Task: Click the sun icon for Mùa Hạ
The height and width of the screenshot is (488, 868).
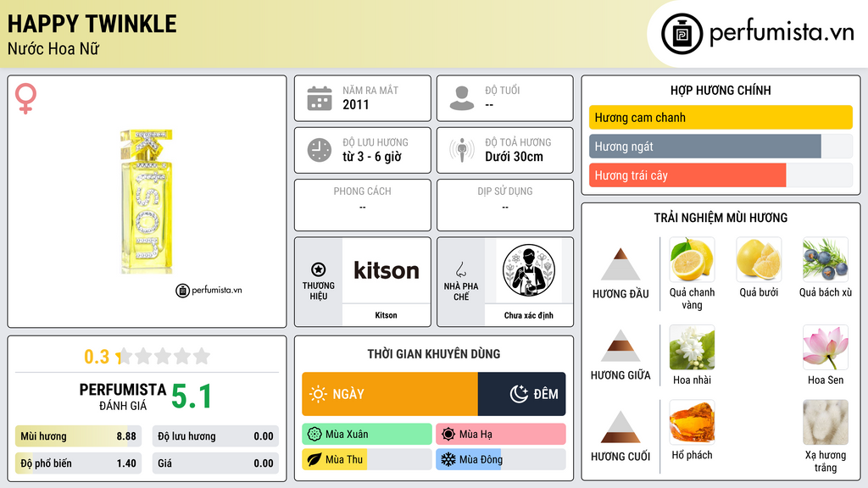Action: [x=448, y=435]
